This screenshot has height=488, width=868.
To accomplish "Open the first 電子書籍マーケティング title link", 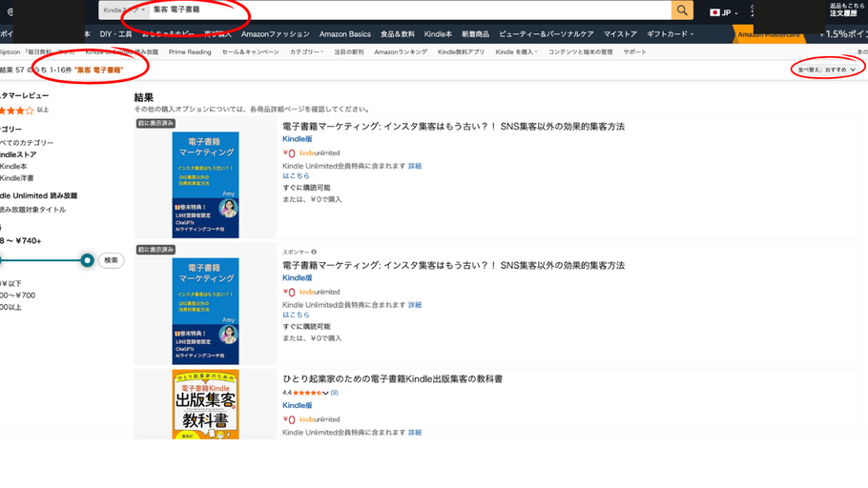I will point(453,126).
